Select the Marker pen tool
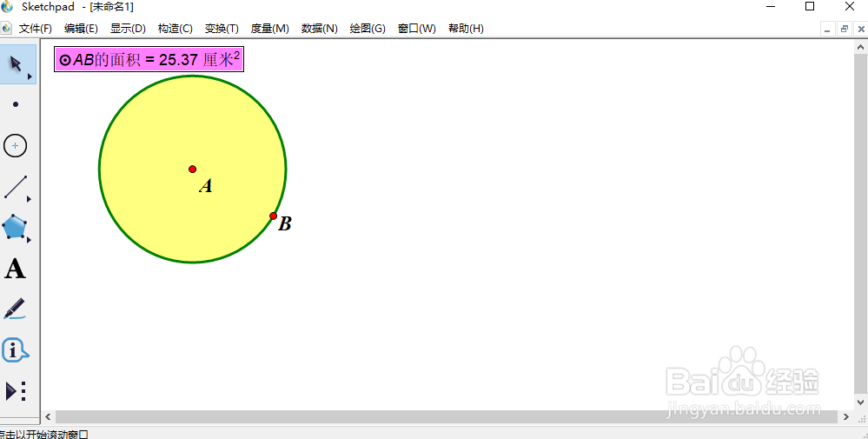This screenshot has height=439, width=868. (x=15, y=309)
